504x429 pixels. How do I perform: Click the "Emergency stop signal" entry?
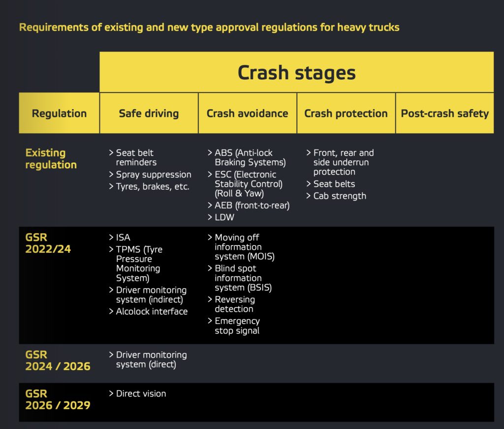click(237, 326)
